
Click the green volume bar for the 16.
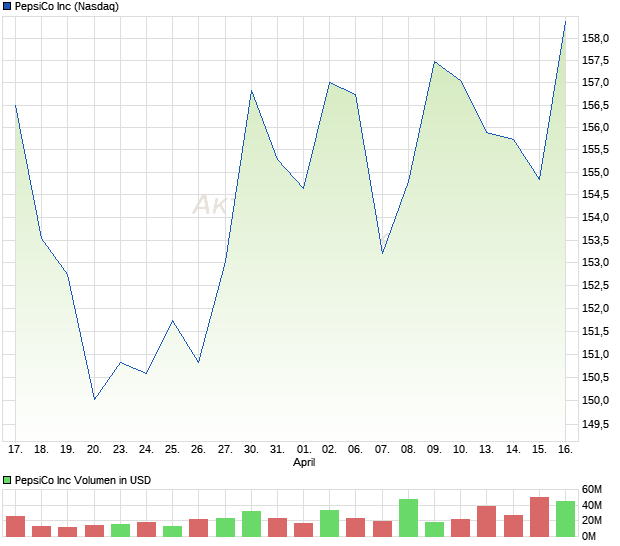[x=565, y=519]
